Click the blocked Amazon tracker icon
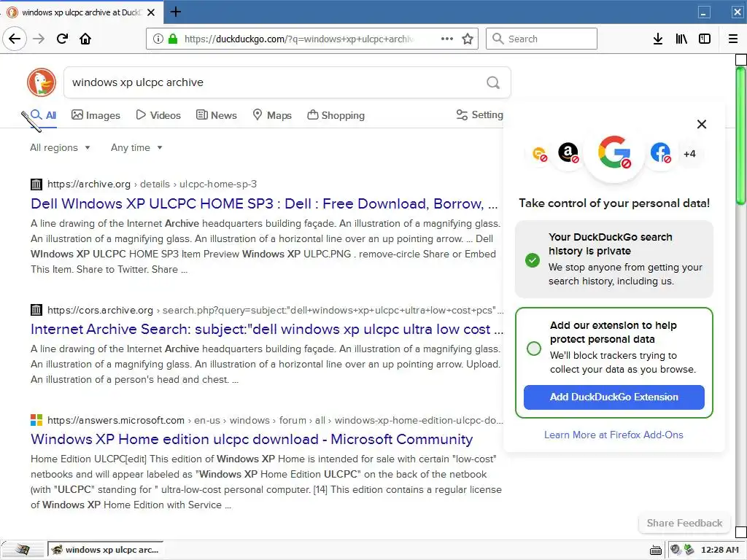 (x=568, y=153)
